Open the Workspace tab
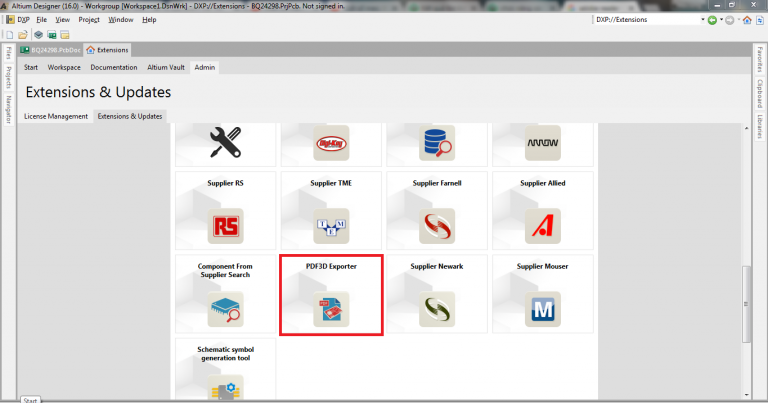 point(64,67)
